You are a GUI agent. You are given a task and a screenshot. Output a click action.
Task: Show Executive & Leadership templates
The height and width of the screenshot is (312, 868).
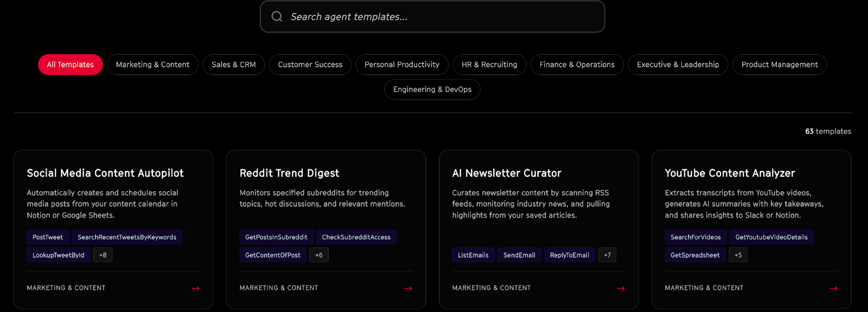point(678,64)
